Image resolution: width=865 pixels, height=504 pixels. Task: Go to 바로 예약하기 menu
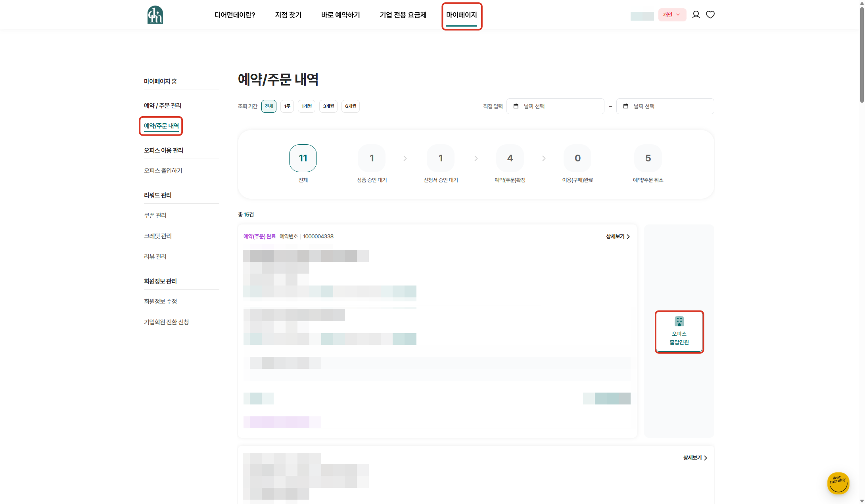coord(341,15)
